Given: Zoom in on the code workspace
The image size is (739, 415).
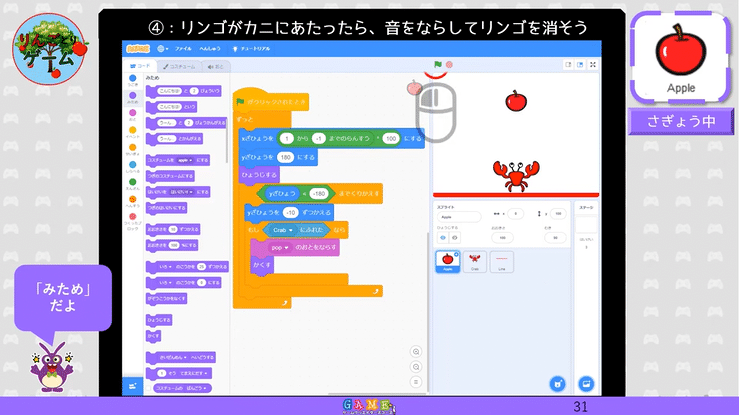Looking at the screenshot, I should click(417, 351).
